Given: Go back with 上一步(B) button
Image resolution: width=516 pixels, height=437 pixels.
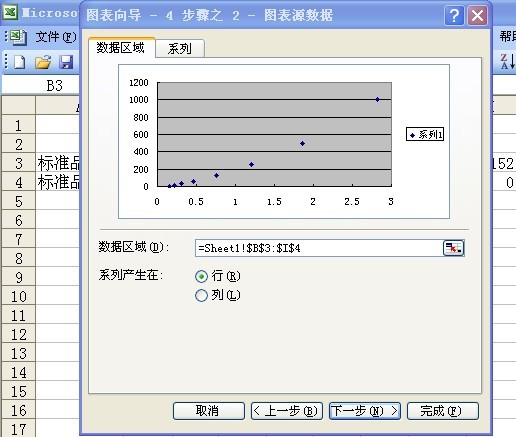Looking at the screenshot, I should point(287,411).
